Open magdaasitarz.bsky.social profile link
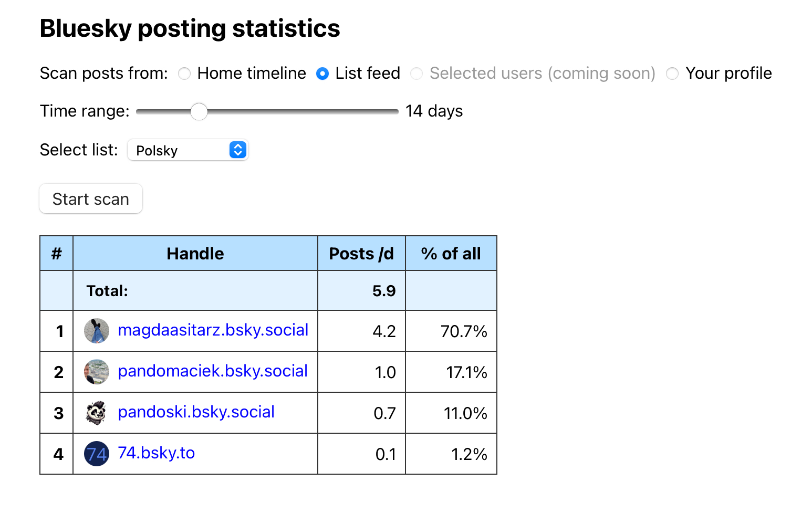 pos(213,330)
